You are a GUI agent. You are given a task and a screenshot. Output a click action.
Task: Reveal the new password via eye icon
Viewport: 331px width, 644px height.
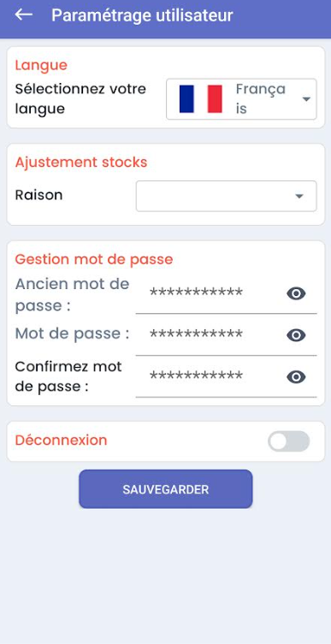pos(296,335)
